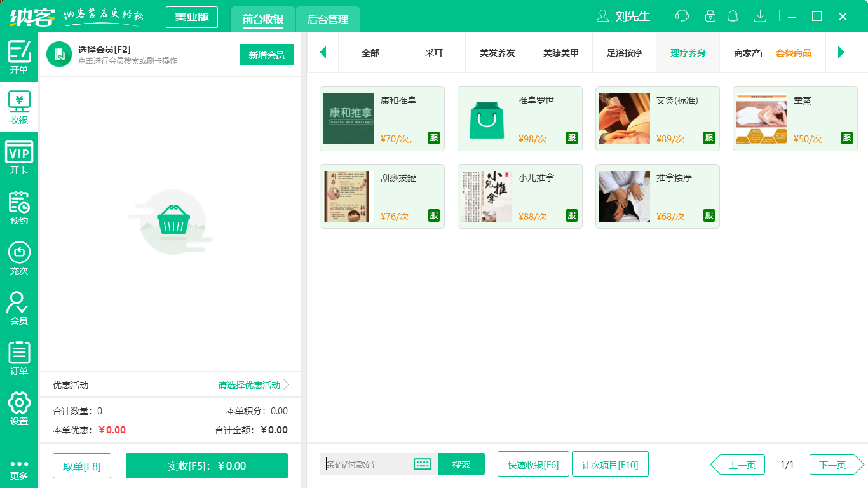Open the 充次 recharge sidebar icon
Image resolution: width=868 pixels, height=488 pixels.
click(19, 258)
